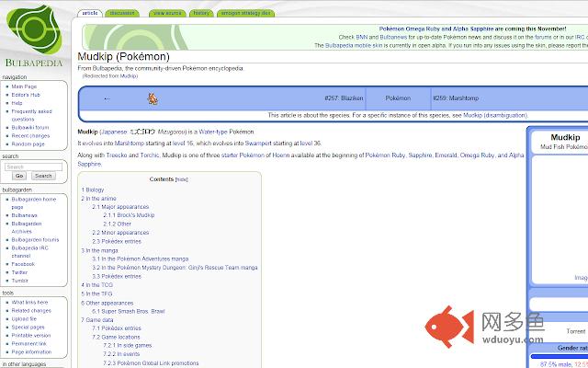
Task: Open Related changes tool
Action: pos(31,311)
